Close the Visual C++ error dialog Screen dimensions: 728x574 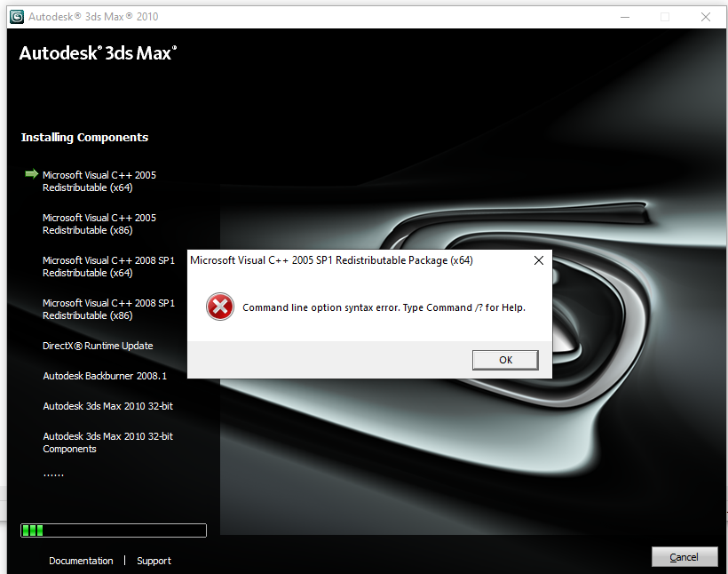click(x=539, y=260)
